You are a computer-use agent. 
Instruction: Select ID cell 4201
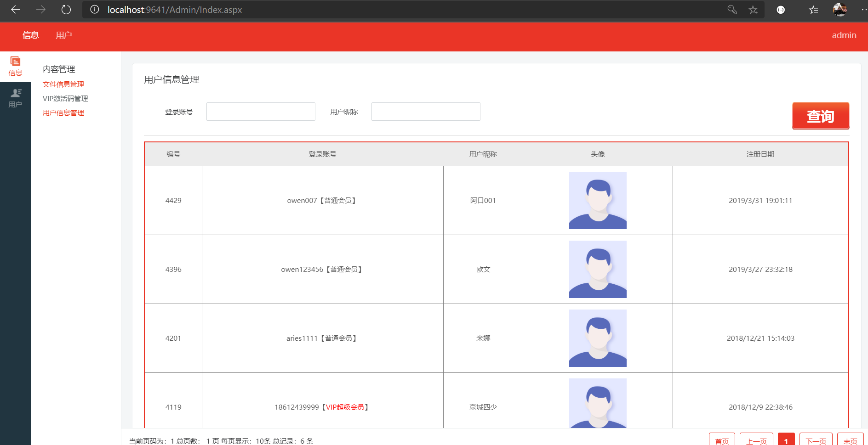[x=173, y=338]
